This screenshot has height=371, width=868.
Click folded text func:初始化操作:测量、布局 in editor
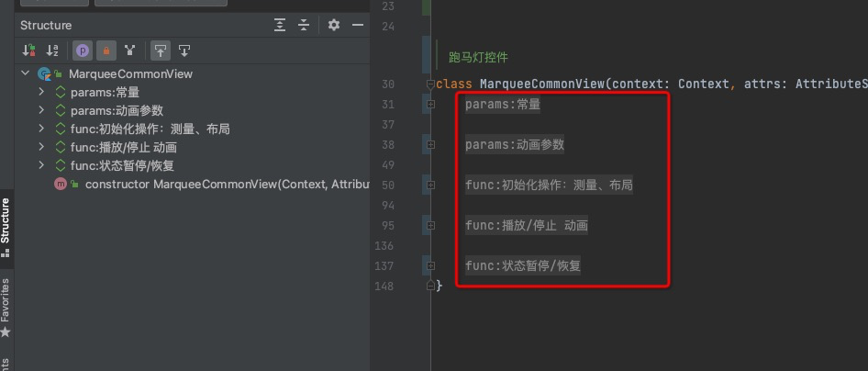549,185
